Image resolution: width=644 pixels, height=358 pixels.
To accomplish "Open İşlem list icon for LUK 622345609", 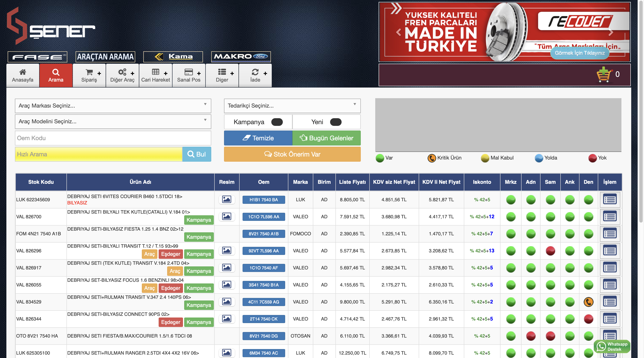I will 609,200.
